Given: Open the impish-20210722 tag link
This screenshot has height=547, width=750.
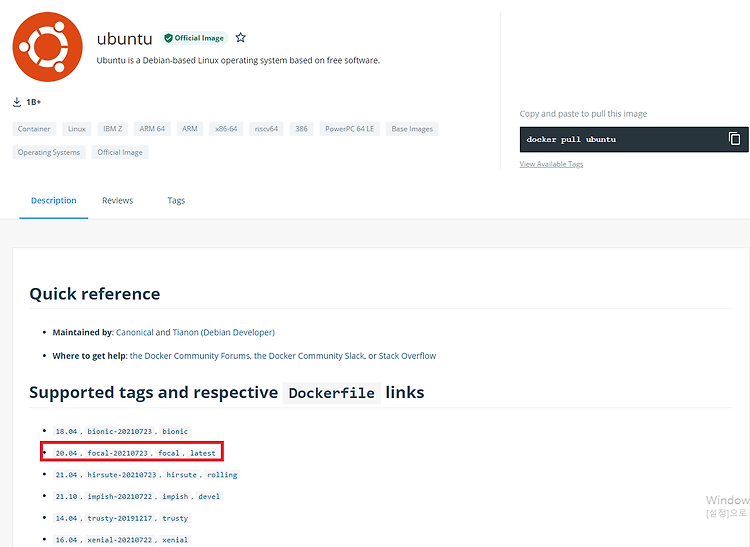Looking at the screenshot, I should [x=120, y=496].
